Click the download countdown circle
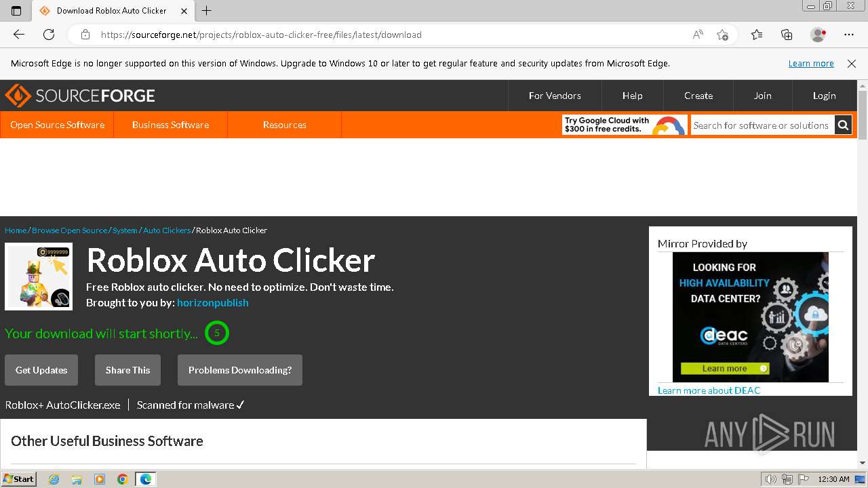 (217, 333)
